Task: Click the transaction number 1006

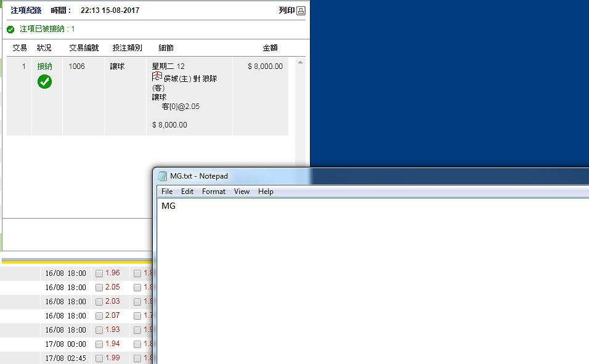Action: click(76, 67)
